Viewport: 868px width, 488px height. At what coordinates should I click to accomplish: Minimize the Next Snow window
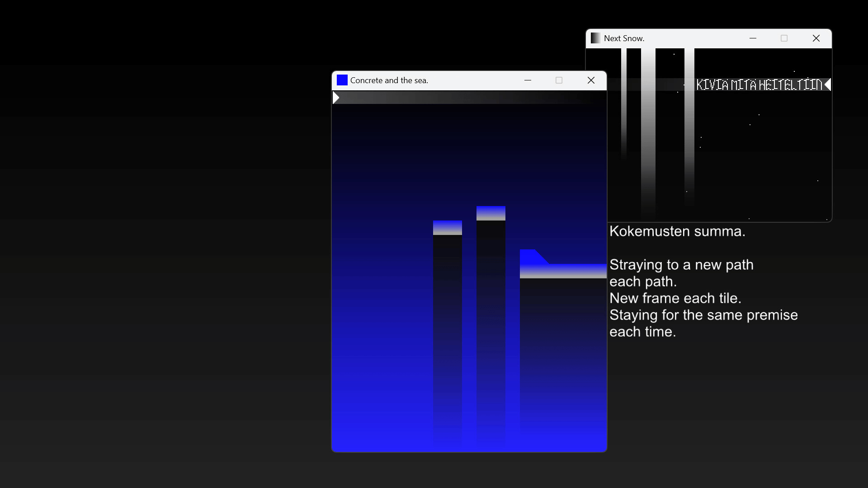753,38
